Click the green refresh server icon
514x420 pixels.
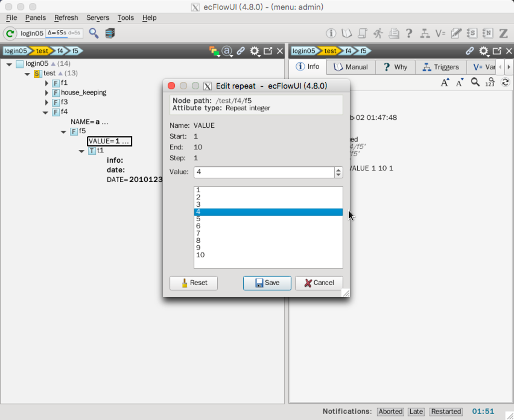[x=10, y=33]
